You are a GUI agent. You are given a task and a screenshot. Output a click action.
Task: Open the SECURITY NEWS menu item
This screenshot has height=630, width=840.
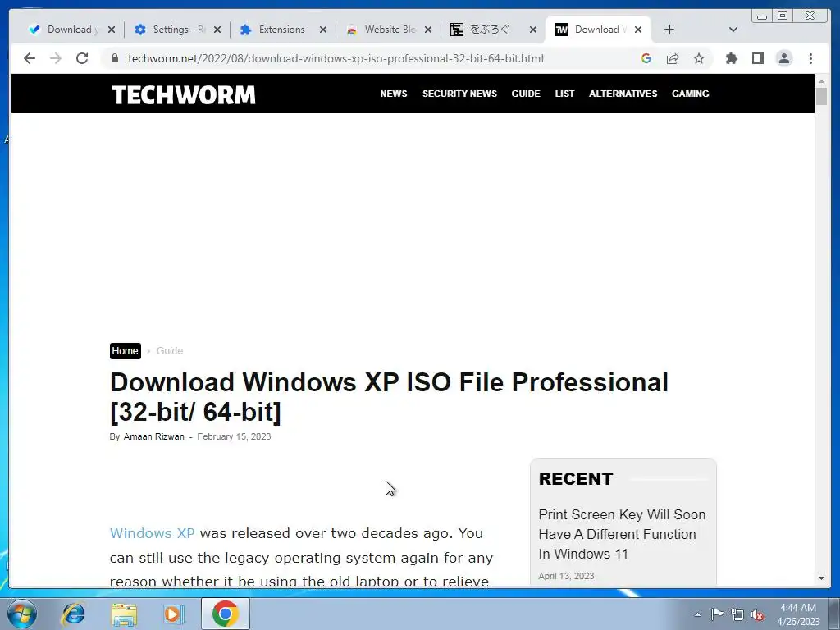(459, 94)
